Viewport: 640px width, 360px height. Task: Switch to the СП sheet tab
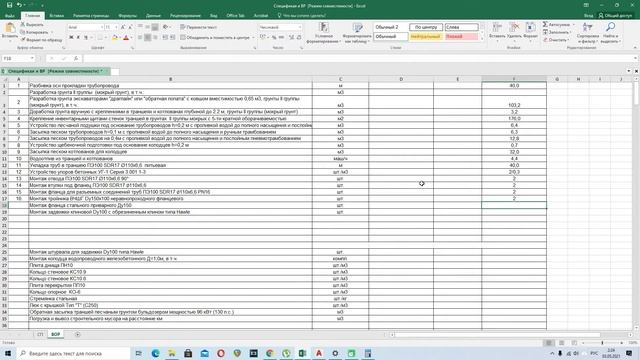(x=40, y=334)
